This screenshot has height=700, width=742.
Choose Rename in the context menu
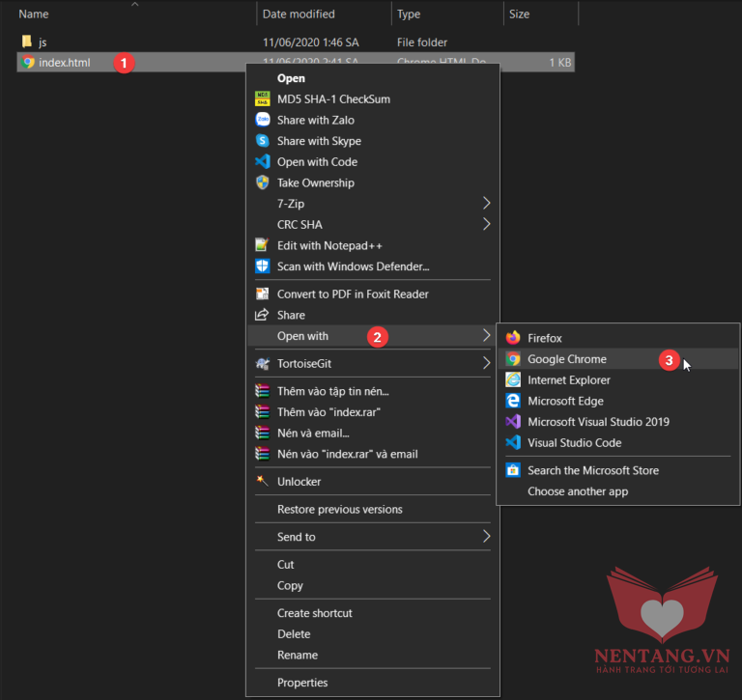click(x=298, y=655)
